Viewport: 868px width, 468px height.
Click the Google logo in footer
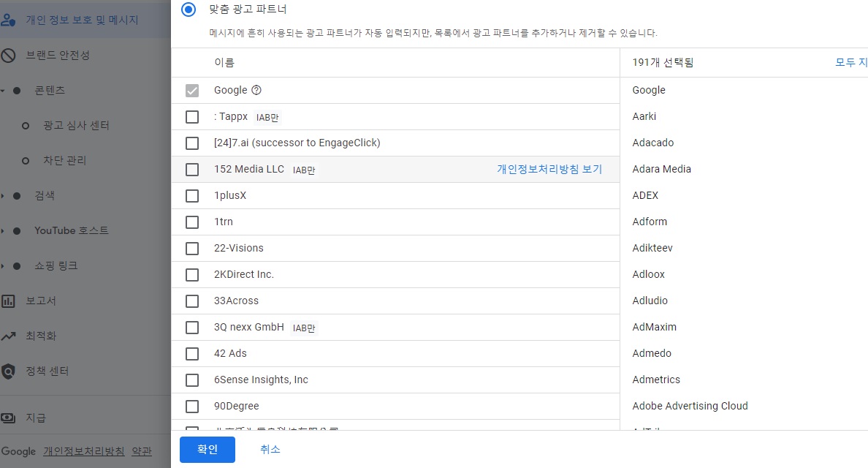(18, 451)
